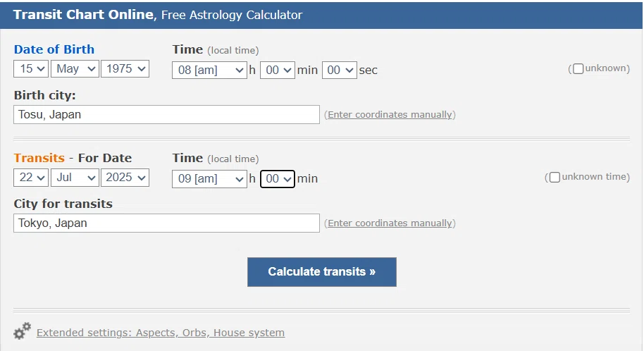The image size is (644, 351).
Task: Choose the transit year dropdown showing 2025
Action: (x=125, y=178)
